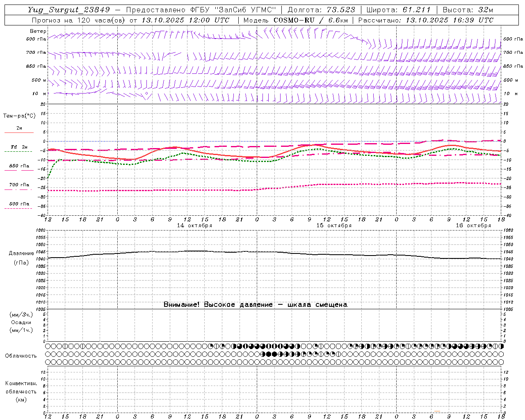This screenshot has width=525, height=420.
Task: Click the Тем-ра(°C) axis label
Action: click(x=19, y=116)
